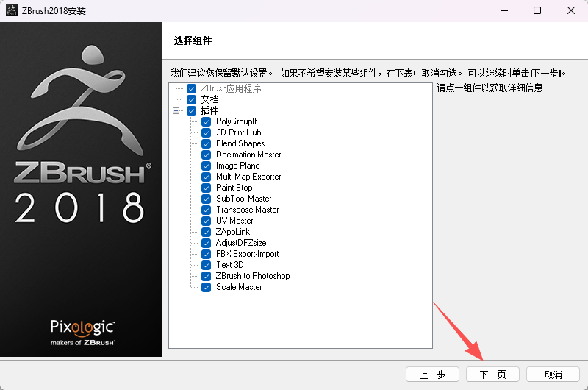
Task: Minimize the ZBrush2018安装 window
Action: point(504,10)
